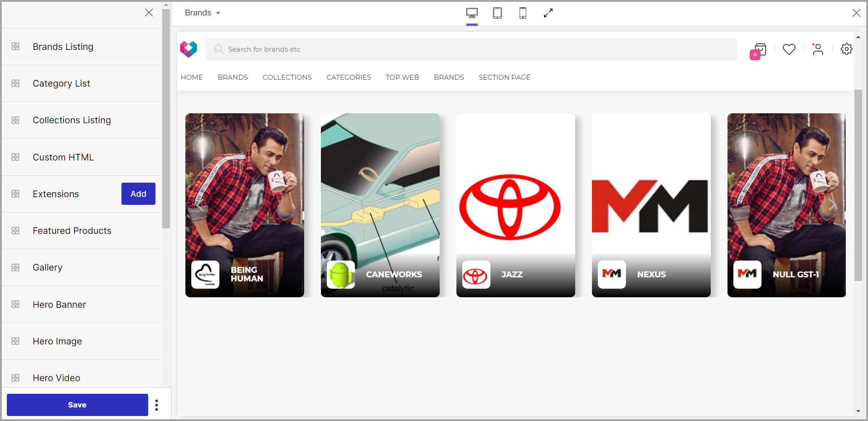Open COLLECTIONS navigation item
The image size is (868, 421).
[287, 77]
